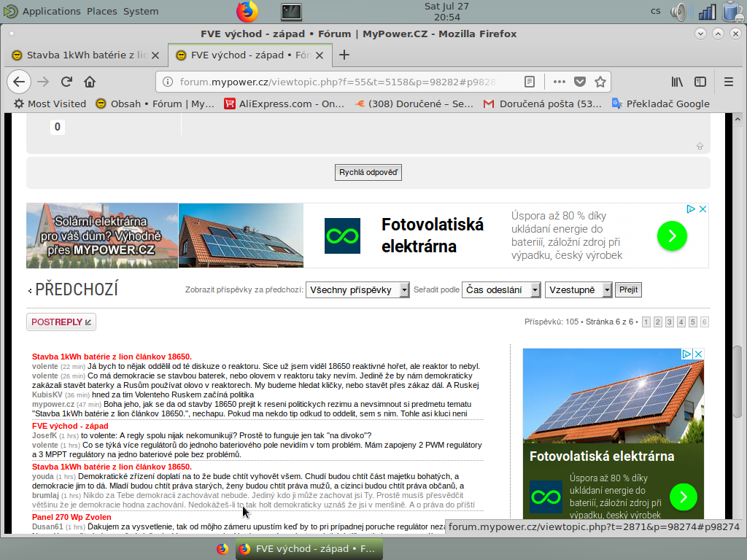Close the sidebar solar ad
This screenshot has width=747, height=560.
click(698, 354)
